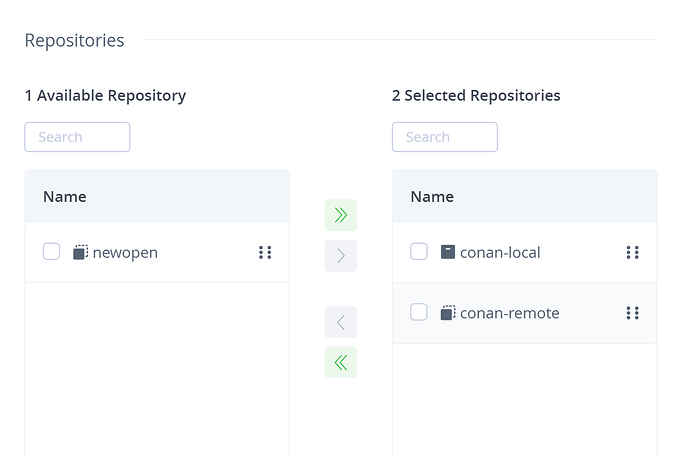This screenshot has height=456, width=690.
Task: Click the conan-local repository icon
Action: click(448, 252)
